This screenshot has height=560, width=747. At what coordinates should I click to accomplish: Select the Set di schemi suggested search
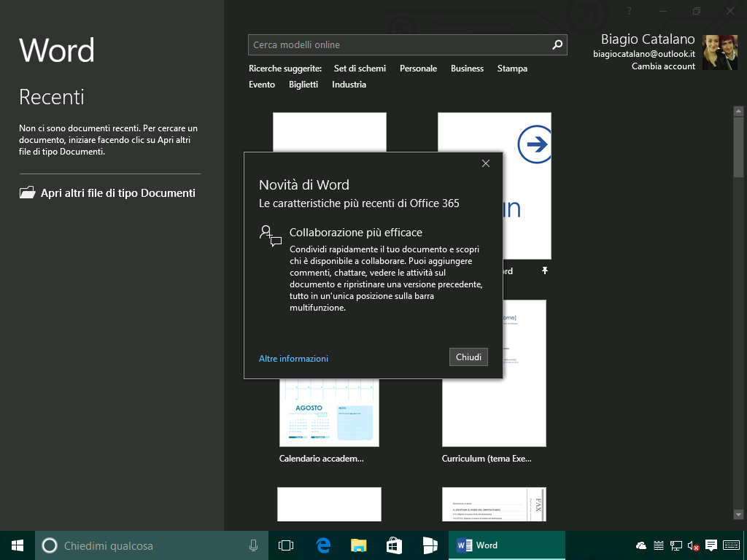click(360, 69)
